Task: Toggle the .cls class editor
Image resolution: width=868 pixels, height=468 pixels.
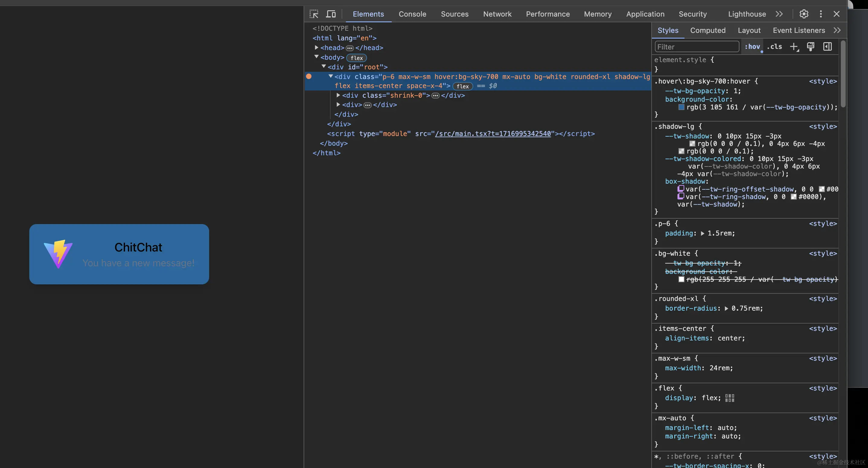Action: pyautogui.click(x=774, y=47)
